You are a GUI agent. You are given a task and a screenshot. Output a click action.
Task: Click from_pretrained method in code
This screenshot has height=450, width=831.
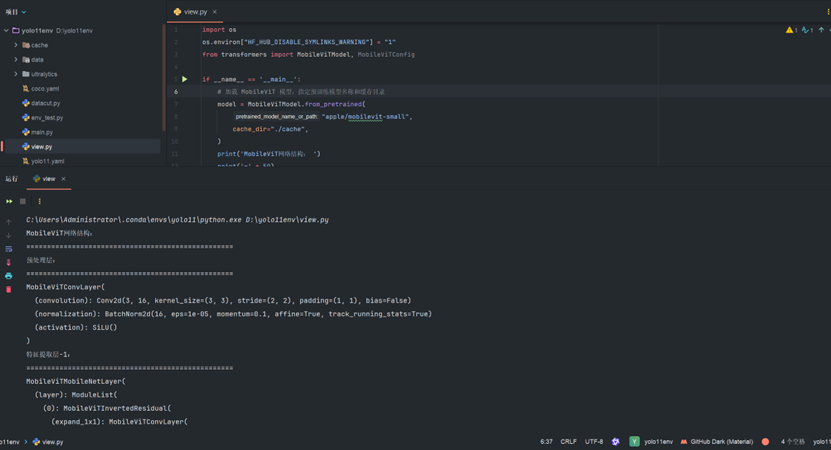pyautogui.click(x=333, y=104)
